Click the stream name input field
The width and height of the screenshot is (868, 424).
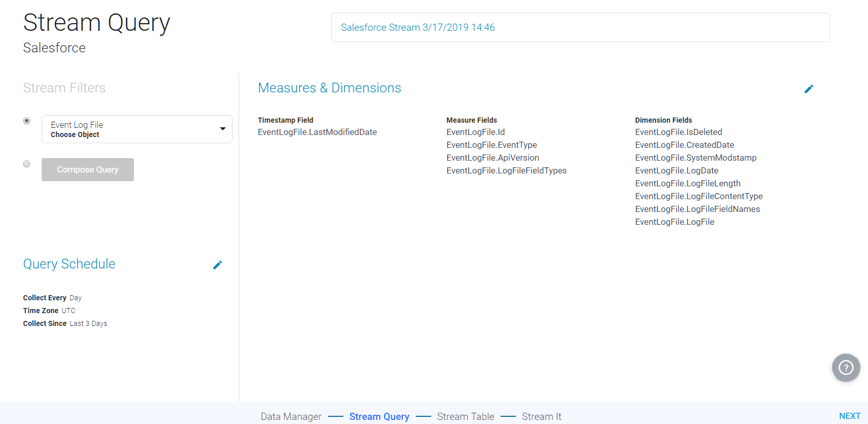pos(581,28)
